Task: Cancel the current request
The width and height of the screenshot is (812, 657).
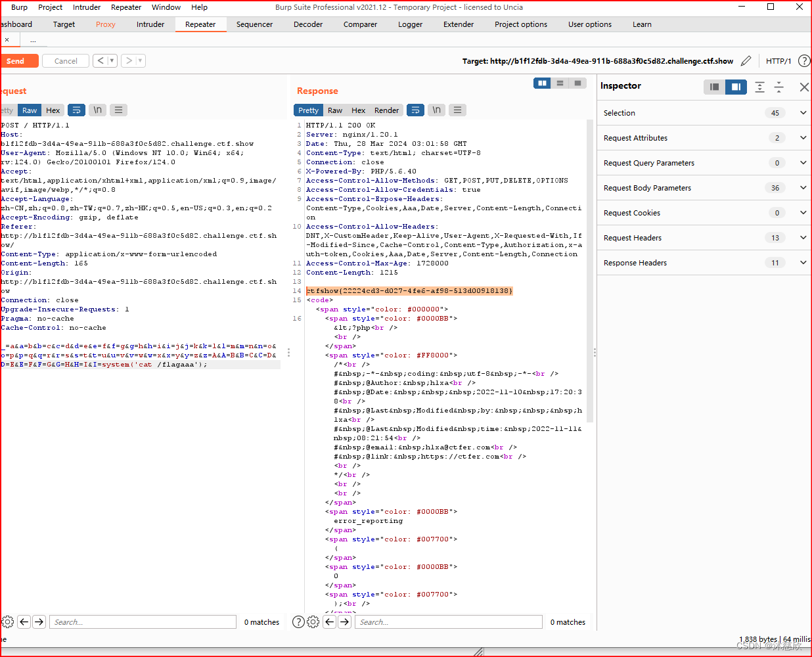Action: (65, 60)
